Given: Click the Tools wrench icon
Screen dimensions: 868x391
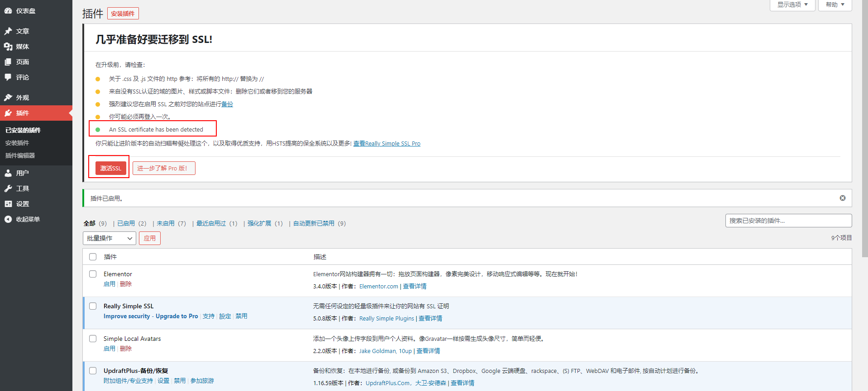Looking at the screenshot, I should coord(8,188).
